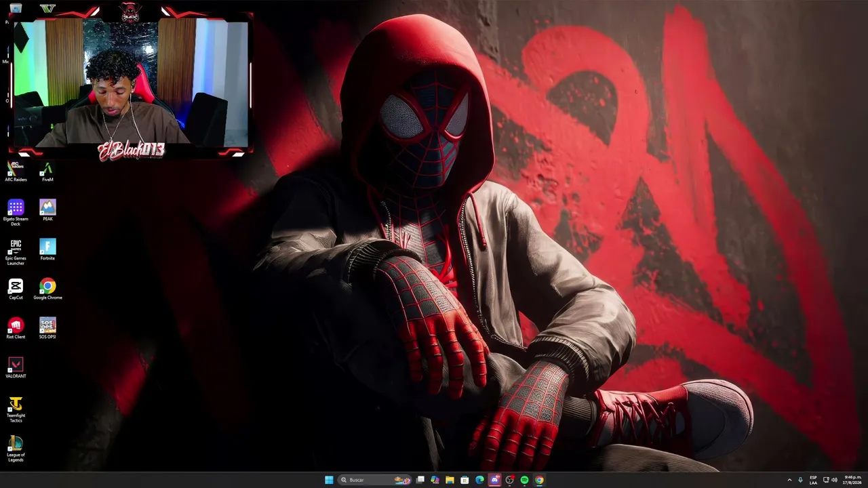Viewport: 868px width, 488px height.
Task: Open the volume speaker tray icon
Action: [834, 480]
